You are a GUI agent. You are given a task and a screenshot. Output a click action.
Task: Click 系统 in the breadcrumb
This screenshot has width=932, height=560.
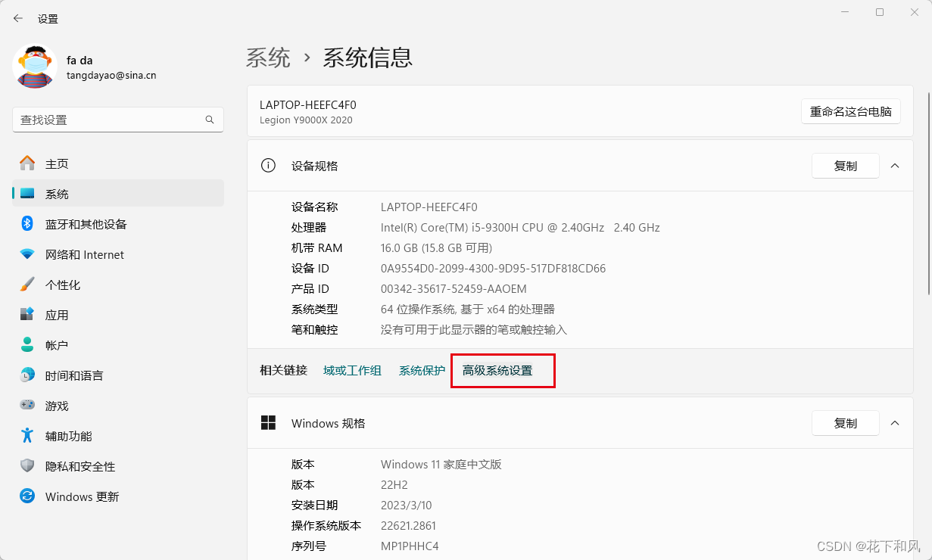point(268,58)
